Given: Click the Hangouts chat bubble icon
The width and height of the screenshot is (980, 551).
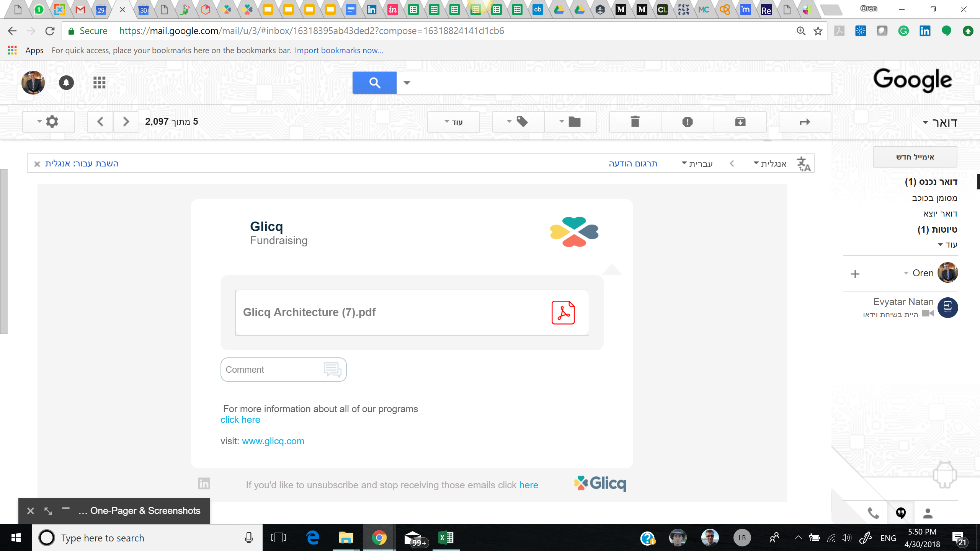Looking at the screenshot, I should tap(901, 513).
